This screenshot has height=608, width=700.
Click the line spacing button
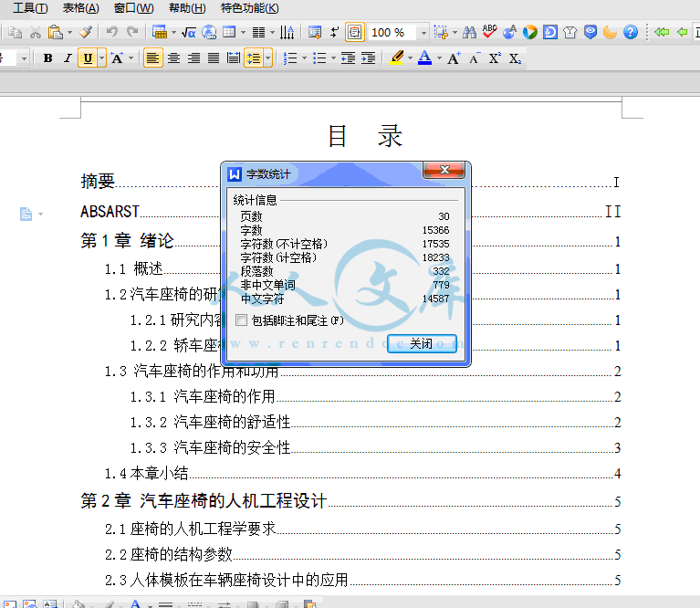tap(254, 58)
